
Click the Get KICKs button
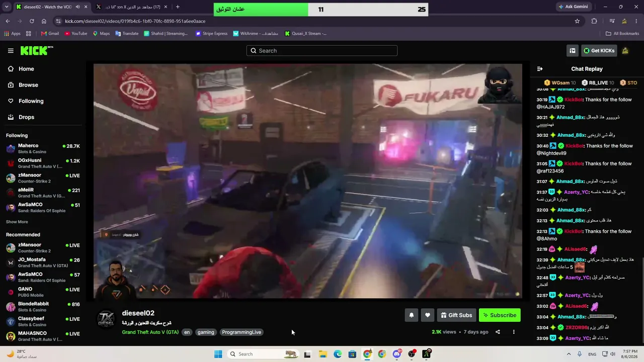pyautogui.click(x=599, y=51)
